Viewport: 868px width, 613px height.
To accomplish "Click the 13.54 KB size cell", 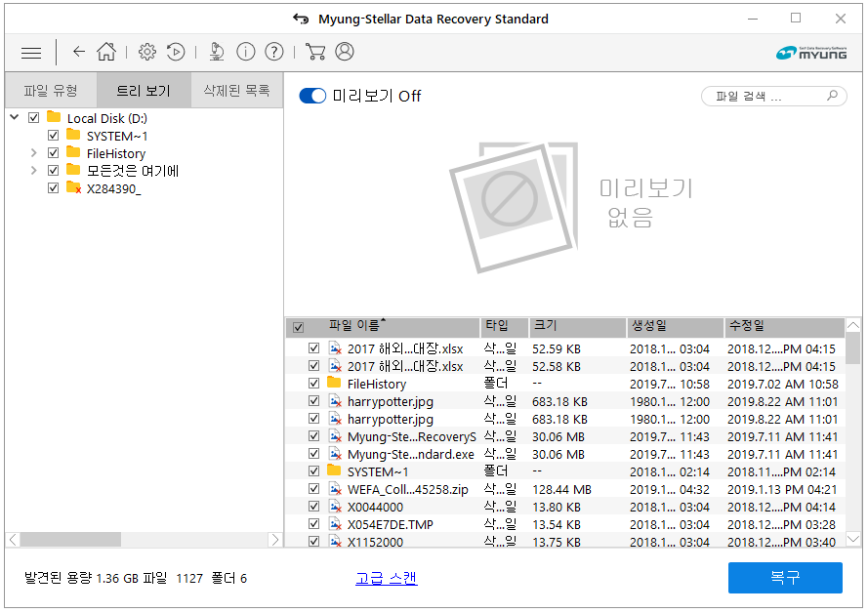I will click(556, 524).
